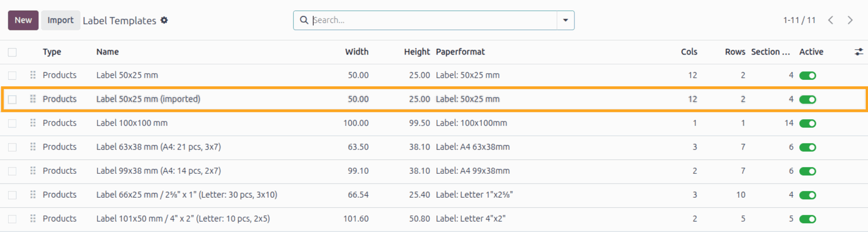Click paperformat Label: A4 63x38mm cell
This screenshot has width=868, height=232.
click(473, 147)
